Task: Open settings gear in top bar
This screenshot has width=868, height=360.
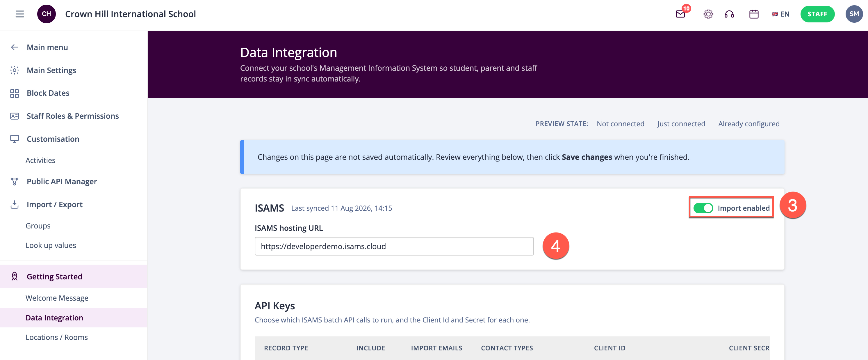Action: 708,14
